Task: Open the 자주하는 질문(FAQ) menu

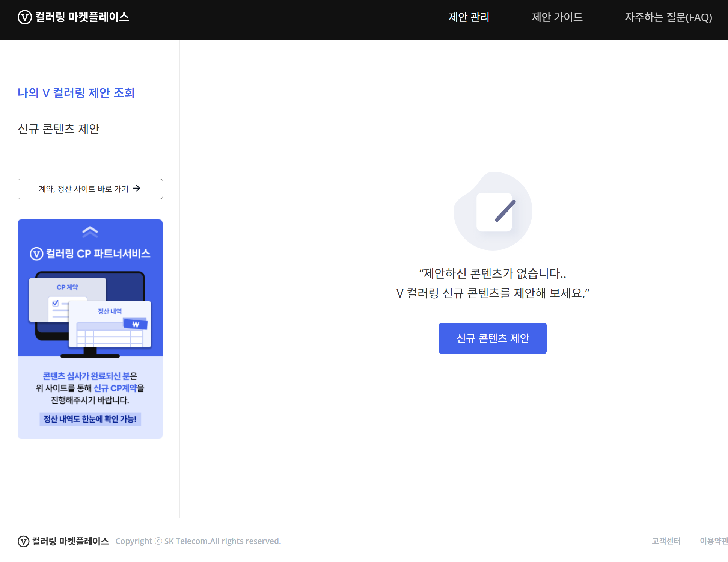Action: [x=668, y=17]
